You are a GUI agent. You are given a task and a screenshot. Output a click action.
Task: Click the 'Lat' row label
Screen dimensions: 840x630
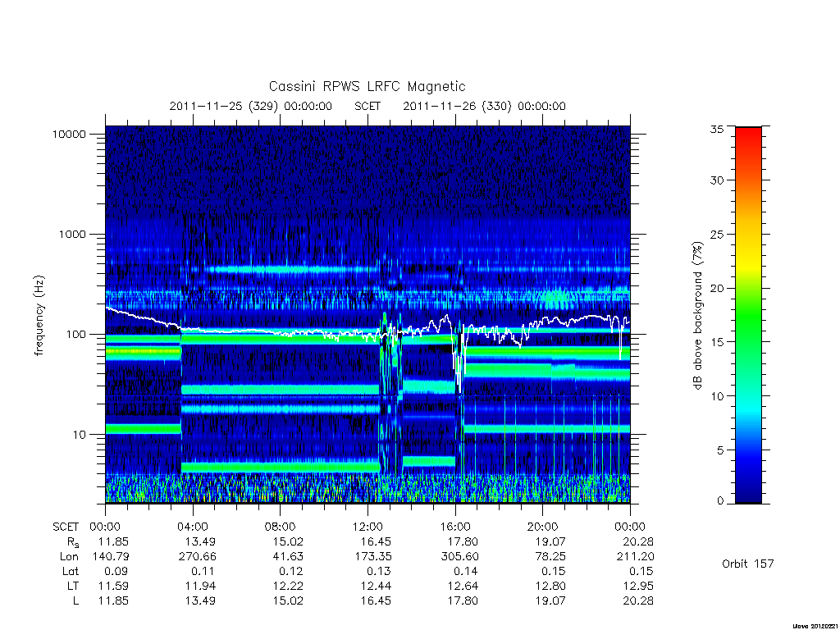(x=71, y=571)
